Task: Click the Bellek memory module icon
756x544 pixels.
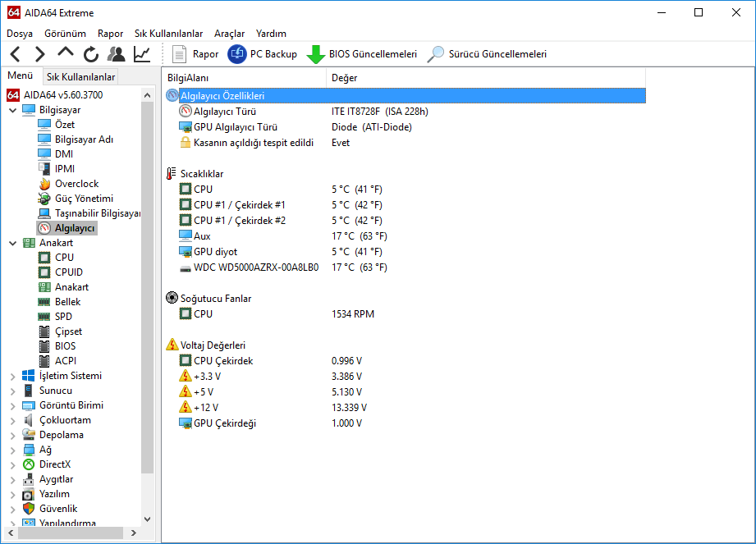Action: click(x=44, y=302)
